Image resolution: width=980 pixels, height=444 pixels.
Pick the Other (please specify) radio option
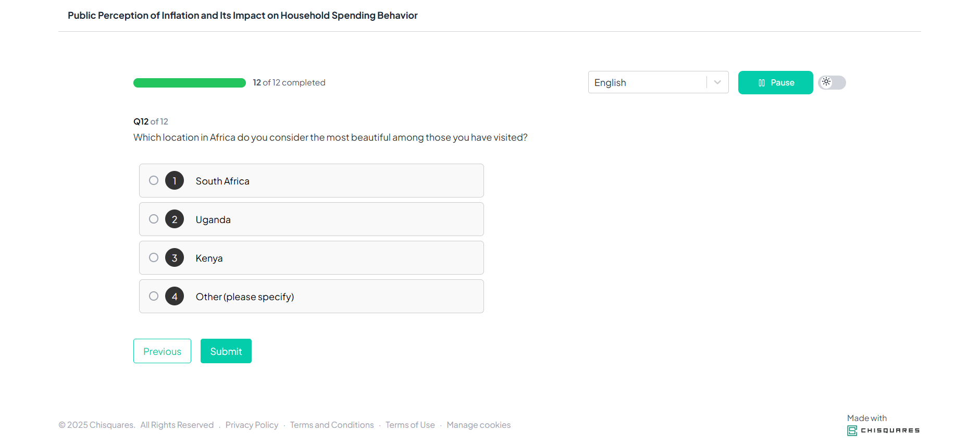click(154, 296)
